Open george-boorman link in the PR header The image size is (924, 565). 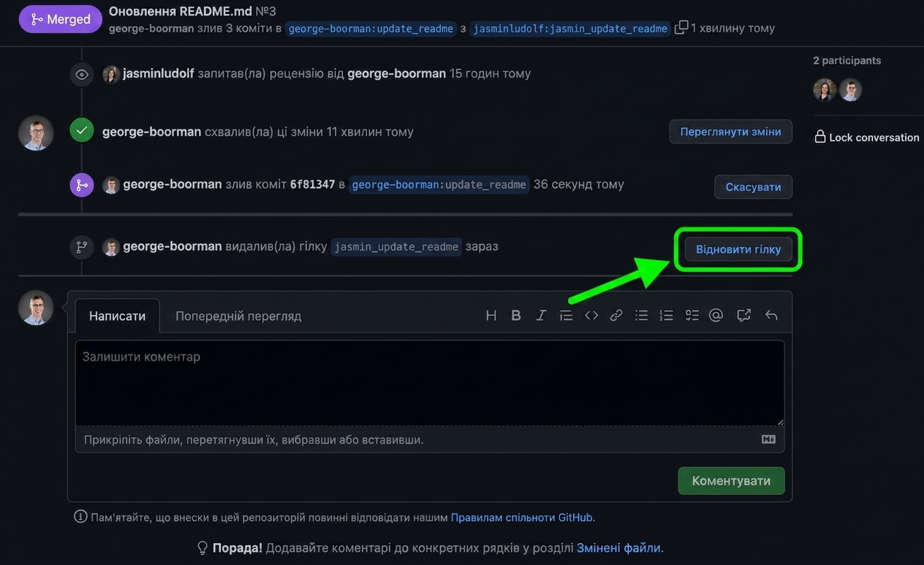pos(151,28)
